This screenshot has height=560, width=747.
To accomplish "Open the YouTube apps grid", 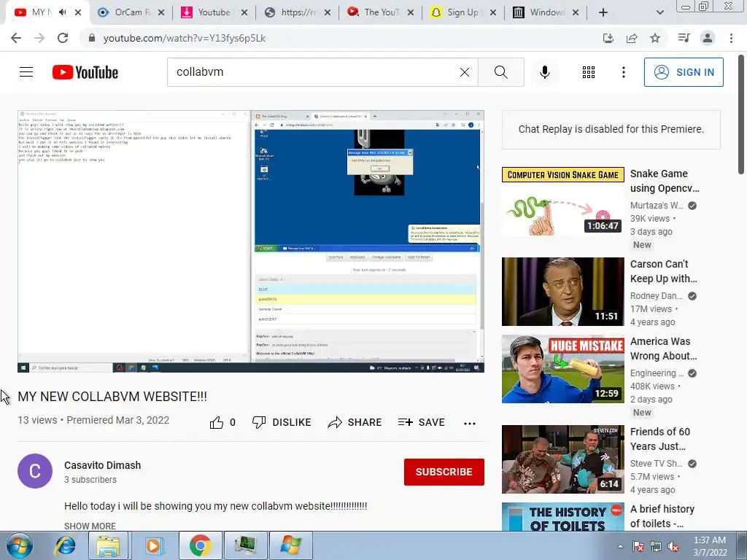I will pos(589,72).
